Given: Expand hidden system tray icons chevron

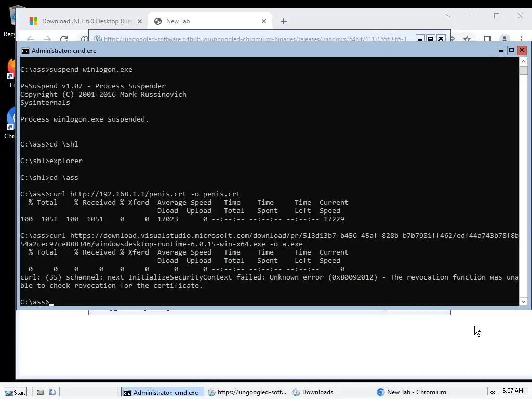Looking at the screenshot, I should pos(493,392).
